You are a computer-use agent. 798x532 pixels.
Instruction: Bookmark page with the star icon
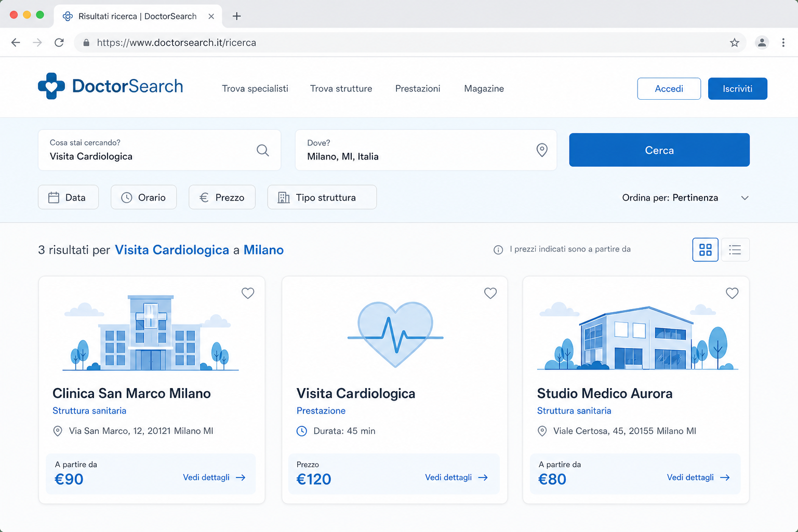(734, 43)
